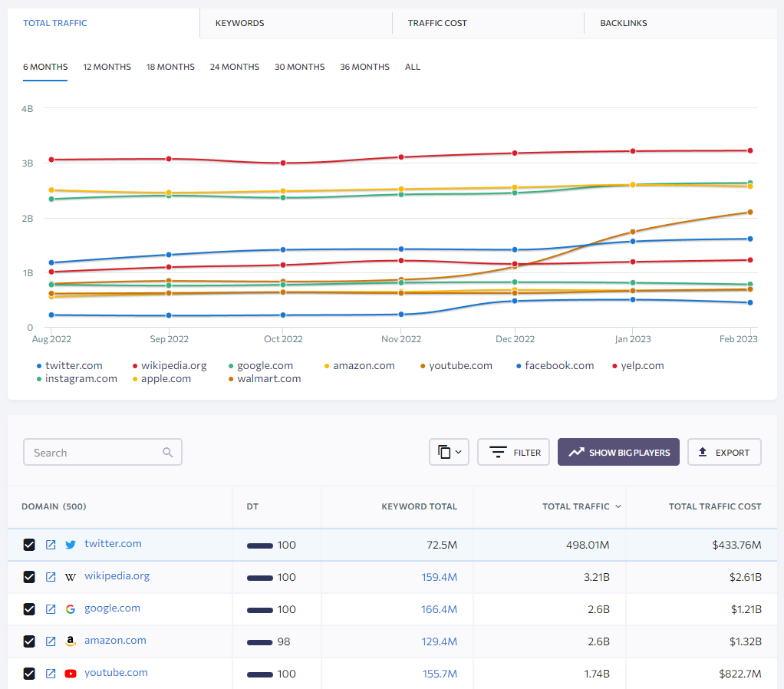Viewport: 784px width, 689px height.
Task: Focus the domain Search field
Action: tap(103, 452)
